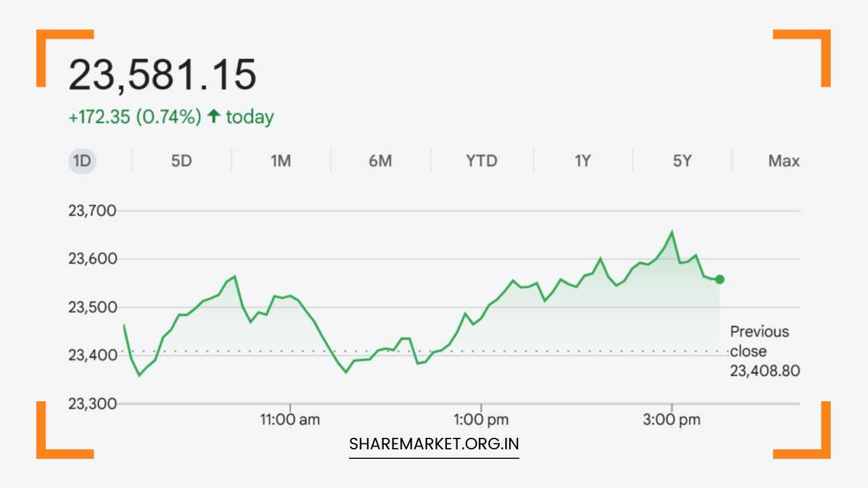
Task: Click the green upward arrow icon
Action: click(213, 117)
